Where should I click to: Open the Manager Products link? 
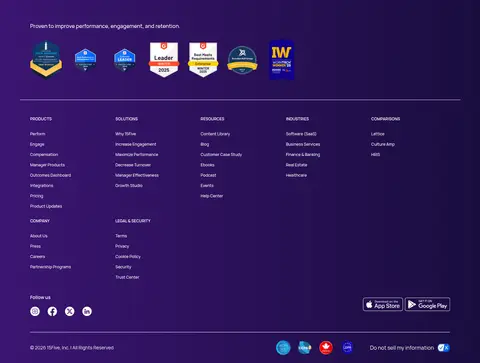click(47, 165)
